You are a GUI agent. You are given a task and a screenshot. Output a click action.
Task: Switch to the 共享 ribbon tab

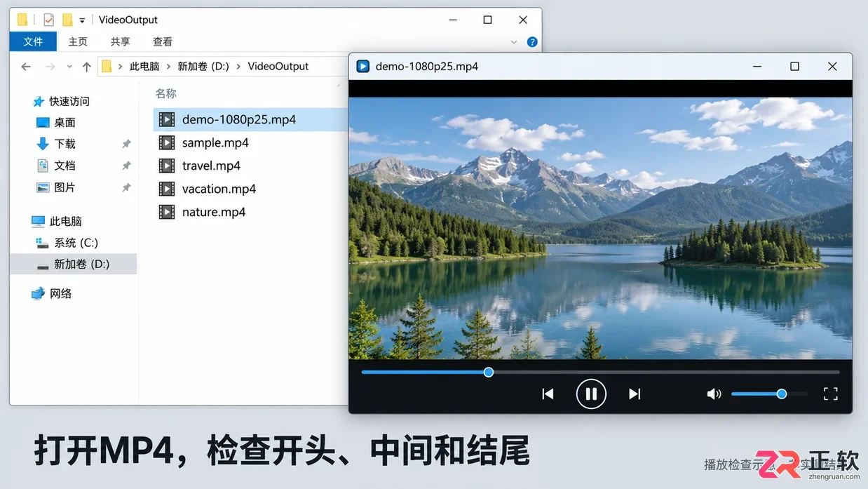(121, 42)
